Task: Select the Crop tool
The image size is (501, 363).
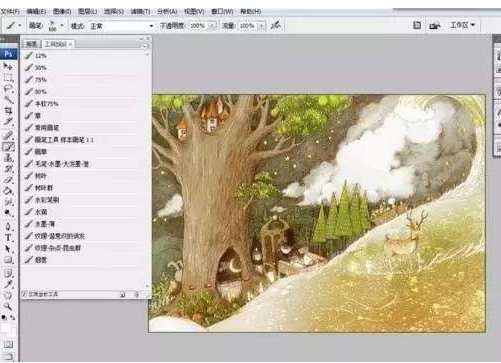Action: tap(8, 111)
